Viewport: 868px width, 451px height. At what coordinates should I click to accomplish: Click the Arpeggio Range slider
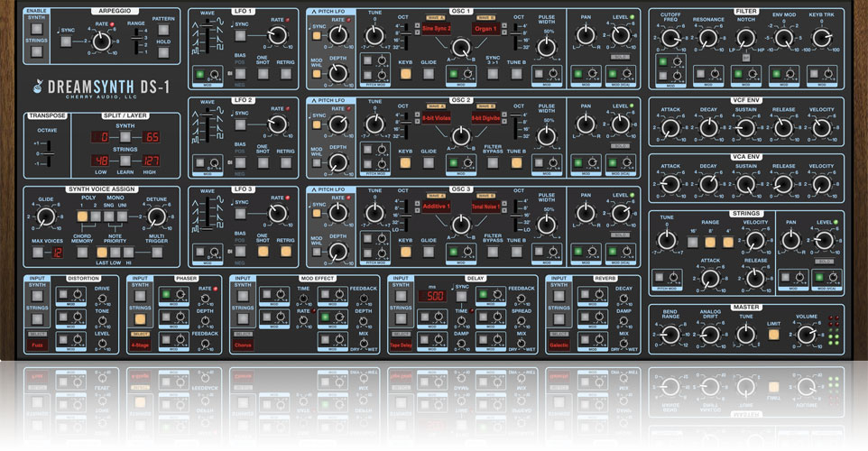pos(136,42)
